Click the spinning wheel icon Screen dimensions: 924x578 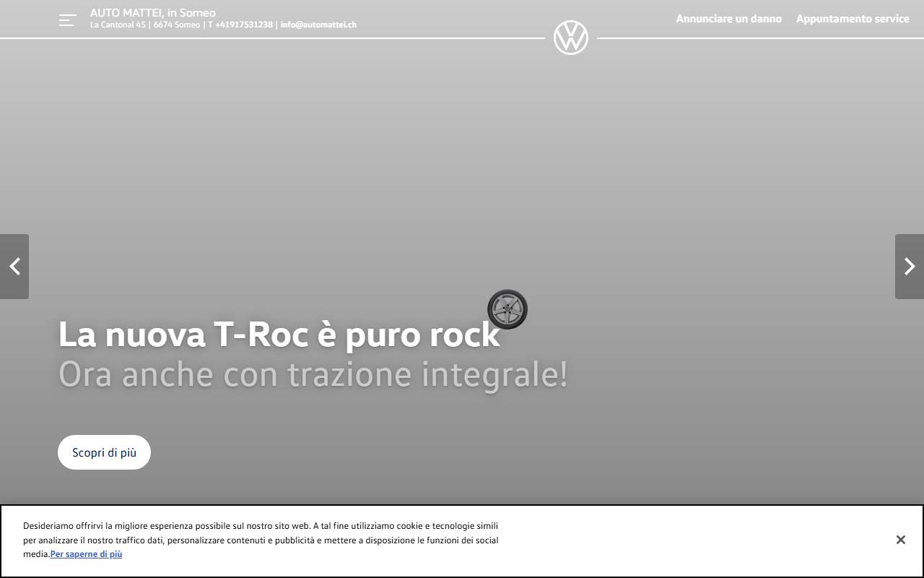pos(507,309)
